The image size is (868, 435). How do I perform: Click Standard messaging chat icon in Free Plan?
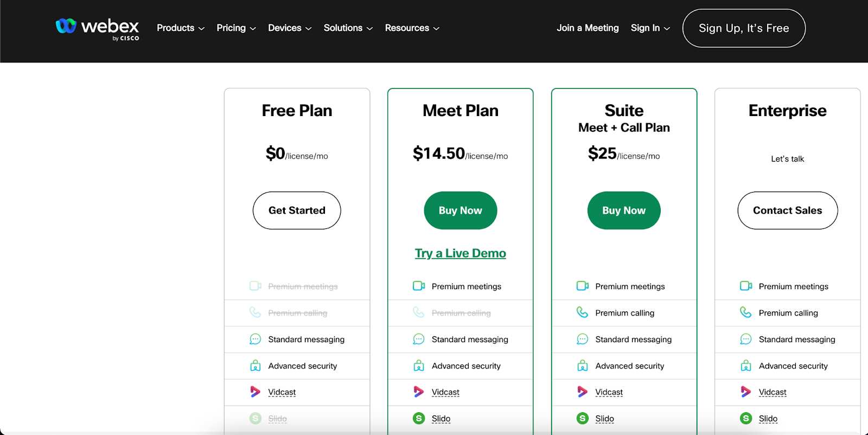click(255, 339)
